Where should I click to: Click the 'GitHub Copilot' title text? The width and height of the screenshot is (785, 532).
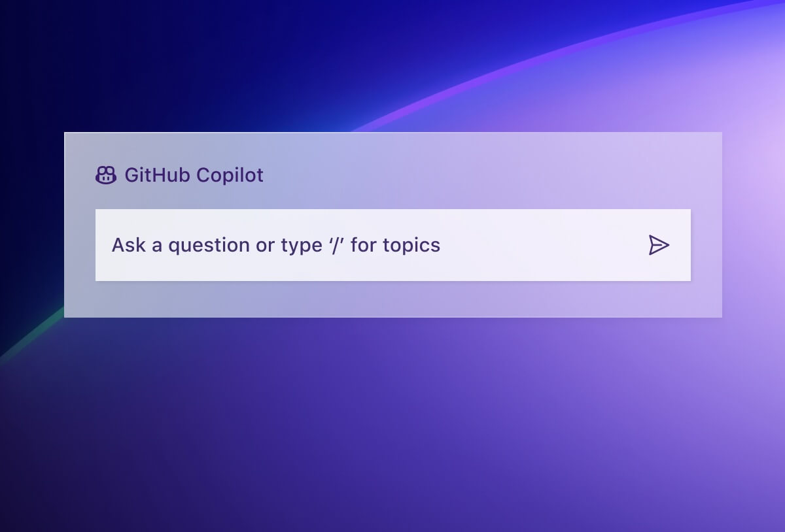[x=194, y=175]
